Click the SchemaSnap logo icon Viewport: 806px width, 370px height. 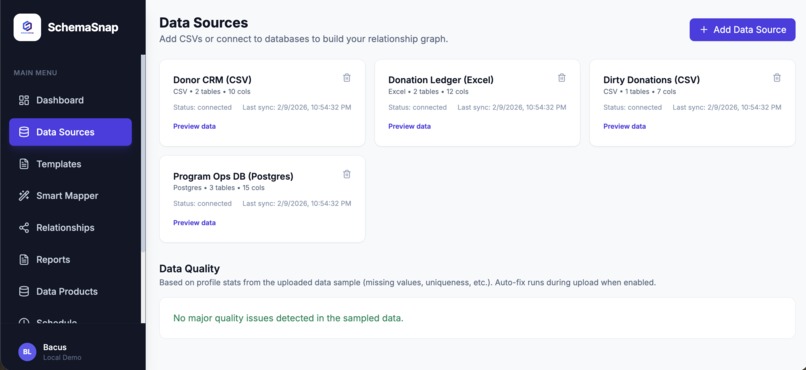[x=27, y=27]
